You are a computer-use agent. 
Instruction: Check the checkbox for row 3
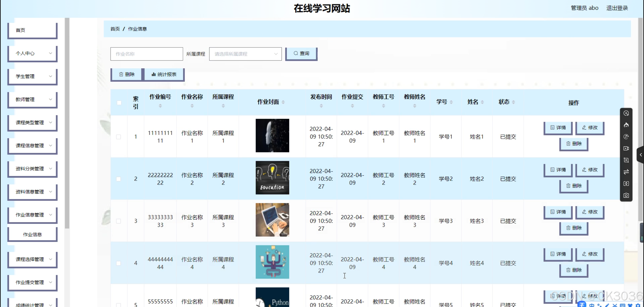pyautogui.click(x=119, y=221)
